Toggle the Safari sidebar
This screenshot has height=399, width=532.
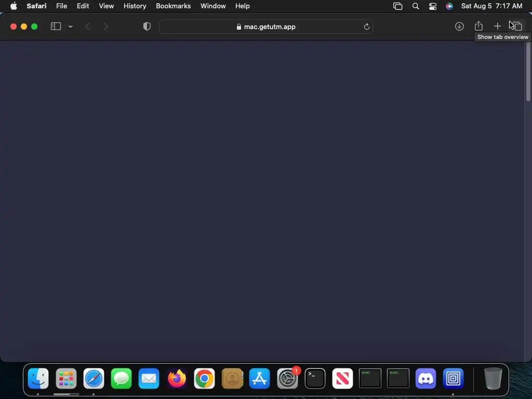point(56,26)
